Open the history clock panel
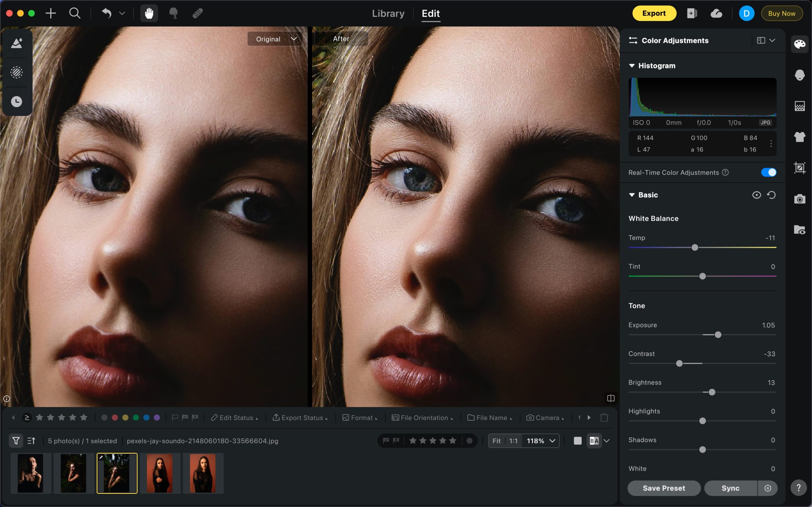The image size is (812, 507). [x=16, y=101]
